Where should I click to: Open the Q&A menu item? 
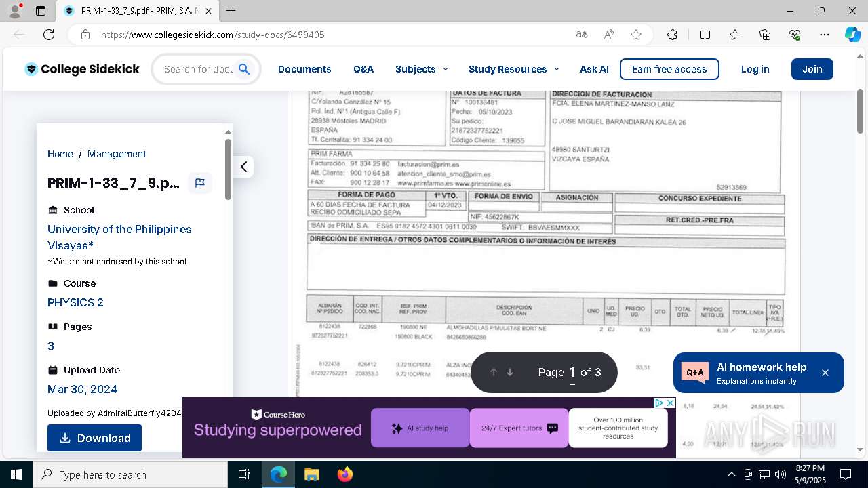(x=363, y=69)
